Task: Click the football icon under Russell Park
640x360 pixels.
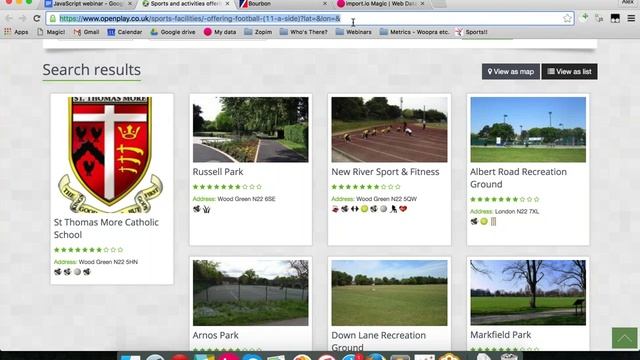Action: coord(197,209)
